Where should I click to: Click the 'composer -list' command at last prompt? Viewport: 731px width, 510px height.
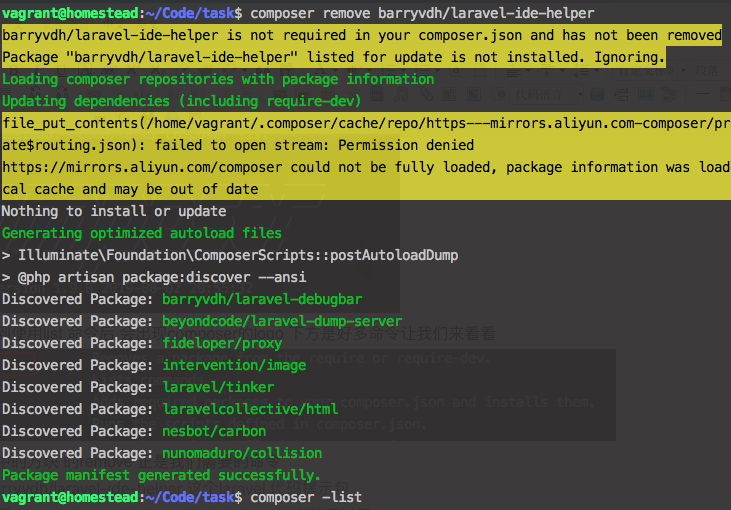[x=306, y=497]
